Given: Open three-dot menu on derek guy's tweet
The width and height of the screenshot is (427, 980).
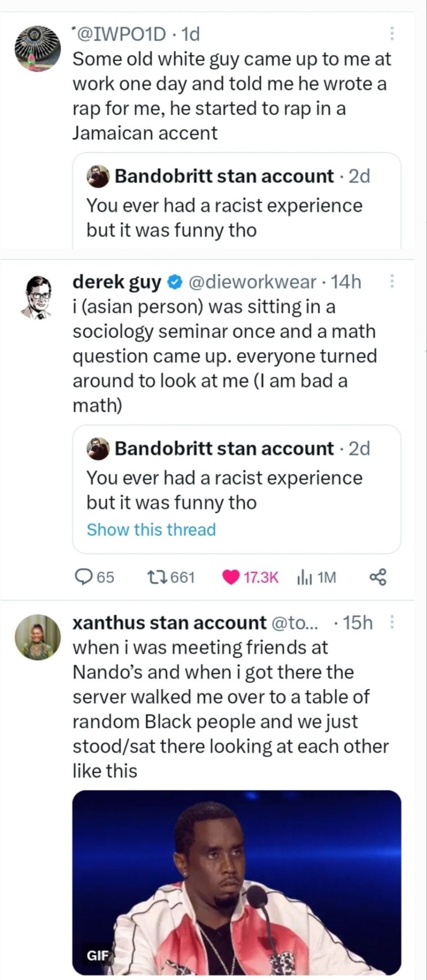Looking at the screenshot, I should pos(392,281).
